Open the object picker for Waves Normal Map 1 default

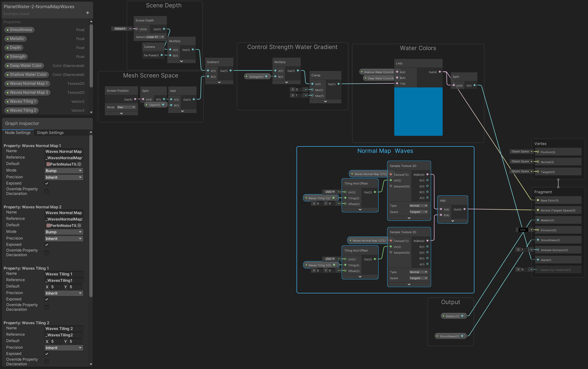tap(79, 164)
